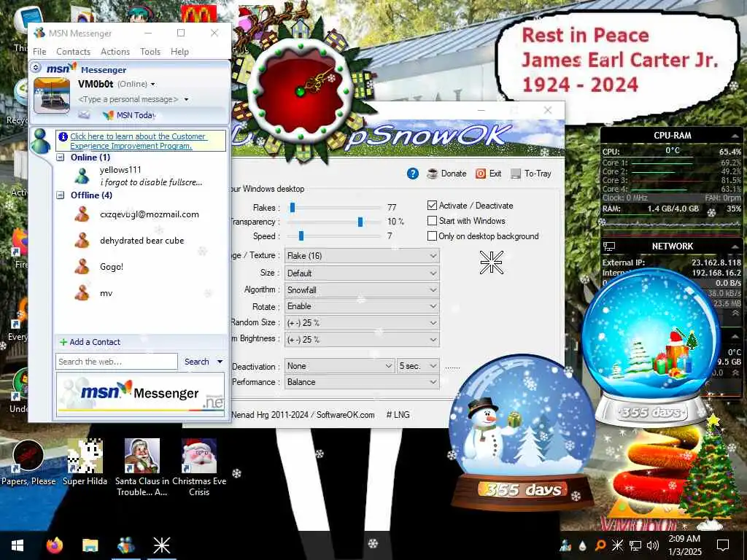Viewport: 747px width, 560px height.
Task: Click the personal message text field
Action: coord(128,99)
